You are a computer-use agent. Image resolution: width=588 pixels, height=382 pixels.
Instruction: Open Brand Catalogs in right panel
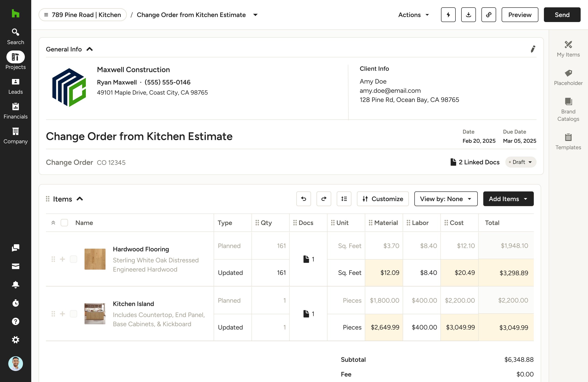(x=568, y=109)
